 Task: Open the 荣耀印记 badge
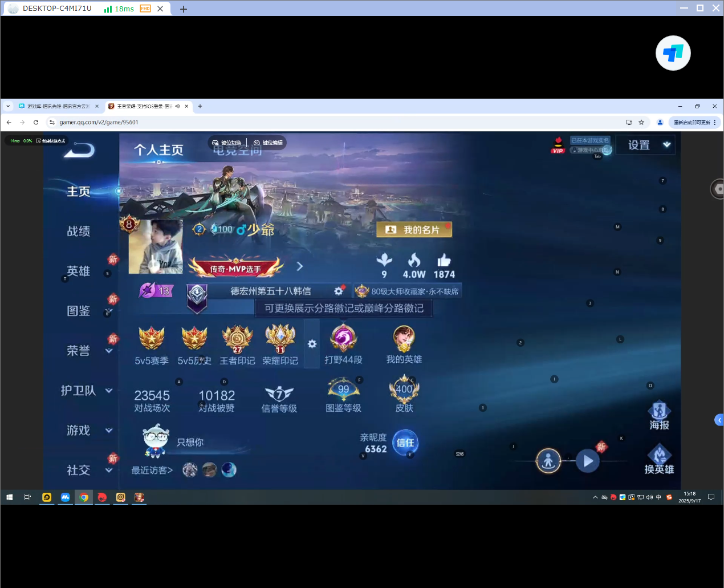point(280,339)
